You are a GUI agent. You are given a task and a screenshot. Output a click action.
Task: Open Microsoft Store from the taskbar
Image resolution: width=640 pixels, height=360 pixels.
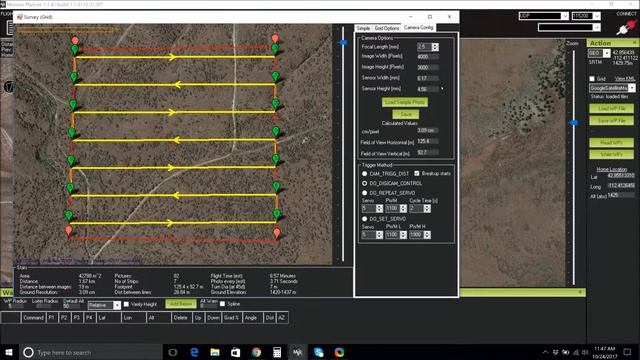pos(236,352)
